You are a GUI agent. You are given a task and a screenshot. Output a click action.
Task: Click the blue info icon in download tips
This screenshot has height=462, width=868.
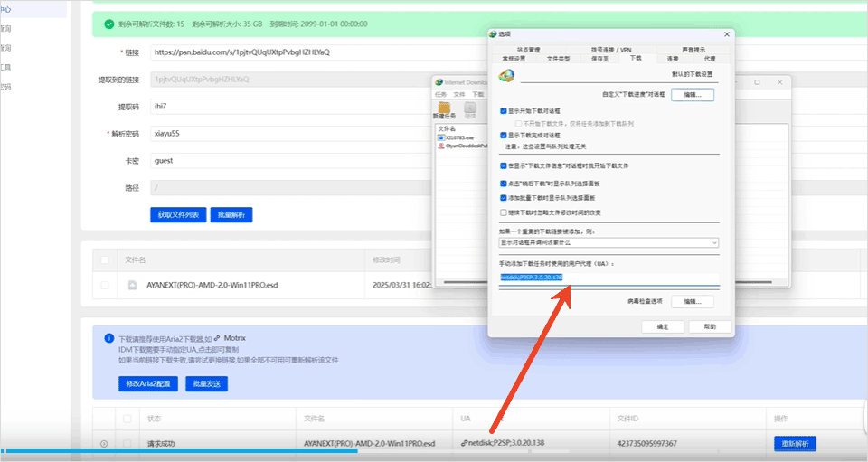click(x=108, y=337)
